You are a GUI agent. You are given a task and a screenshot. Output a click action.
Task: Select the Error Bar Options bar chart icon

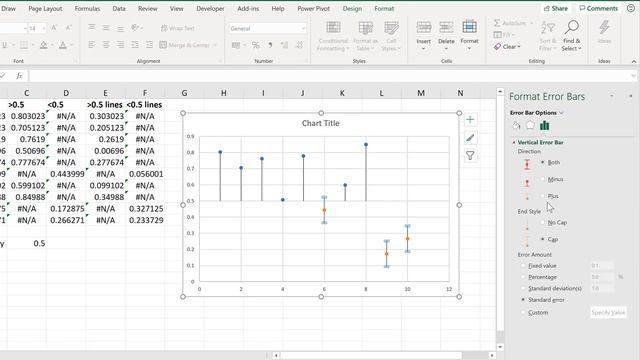[544, 126]
